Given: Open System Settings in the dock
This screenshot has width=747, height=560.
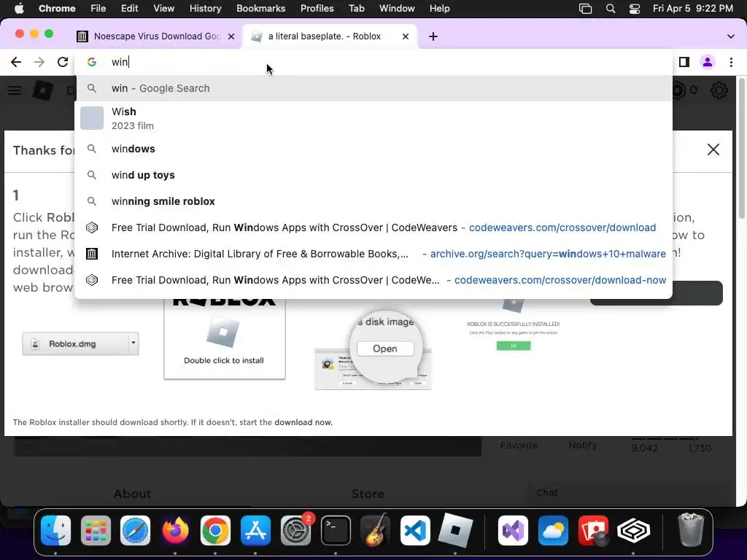Looking at the screenshot, I should 295,530.
